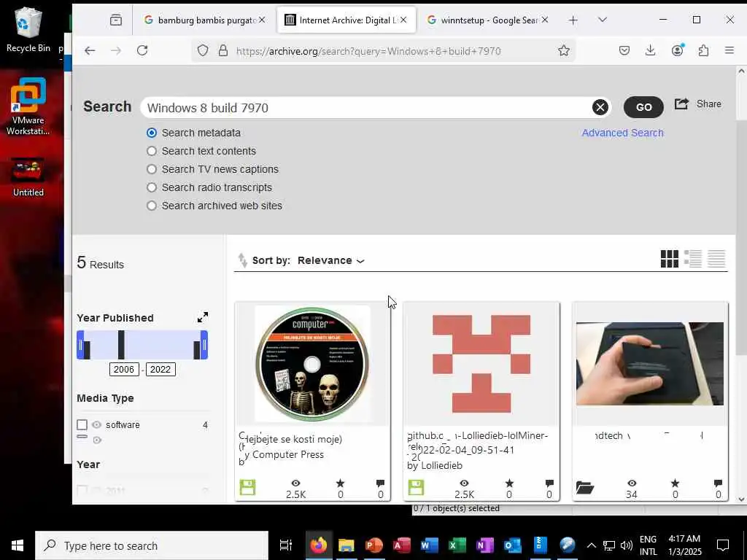Launch OneNote from the taskbar
Image resolution: width=747 pixels, height=560 pixels.
coord(485,545)
